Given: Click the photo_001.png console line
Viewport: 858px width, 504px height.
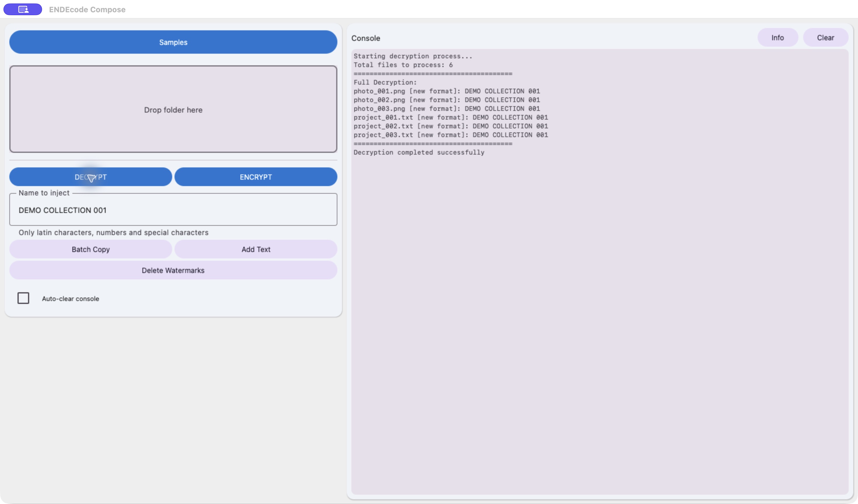Looking at the screenshot, I should (447, 91).
